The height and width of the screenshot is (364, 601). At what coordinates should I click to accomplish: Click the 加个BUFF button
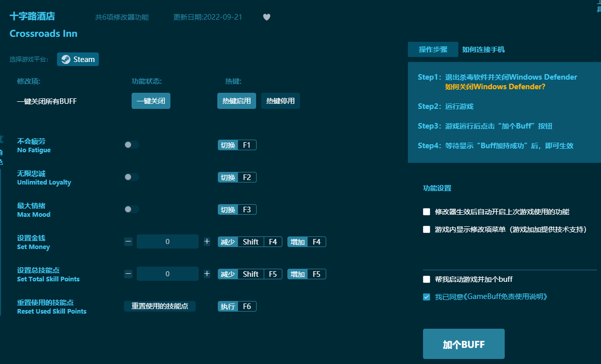[x=464, y=344]
